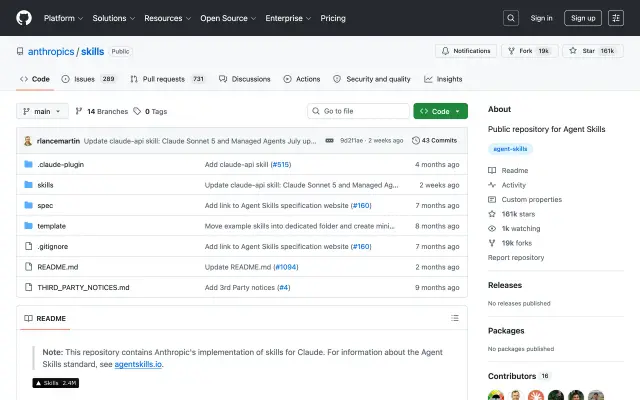View 1k watching in About sidebar
This screenshot has width=640, height=400.
(514, 229)
